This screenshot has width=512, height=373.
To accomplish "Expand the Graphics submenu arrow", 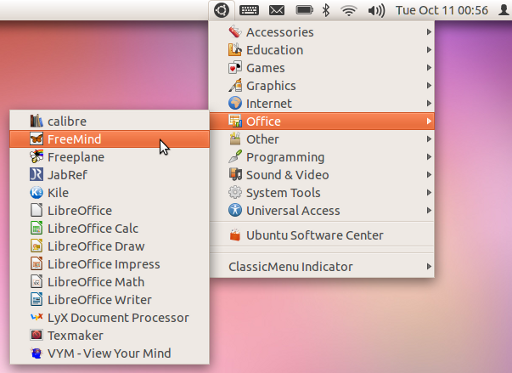I will pyautogui.click(x=429, y=85).
